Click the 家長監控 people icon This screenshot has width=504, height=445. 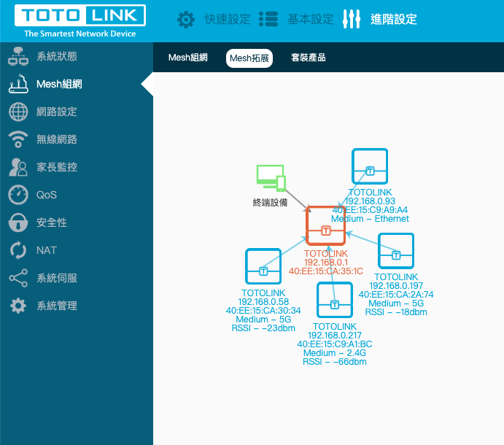click(x=18, y=167)
